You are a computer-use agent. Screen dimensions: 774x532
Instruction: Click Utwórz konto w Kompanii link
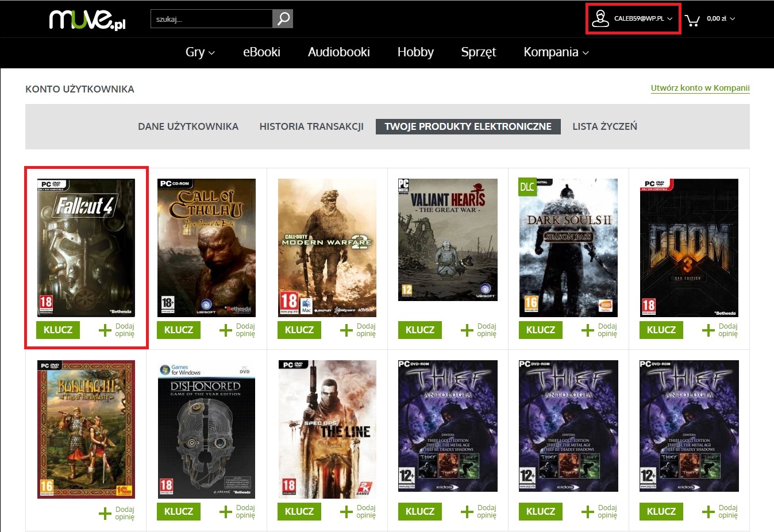click(x=700, y=88)
